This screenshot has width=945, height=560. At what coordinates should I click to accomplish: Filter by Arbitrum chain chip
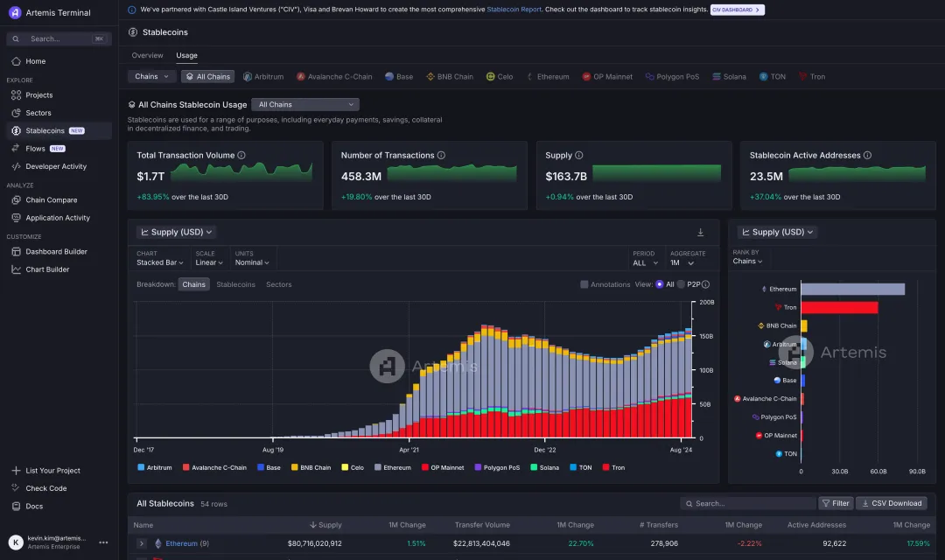[263, 76]
